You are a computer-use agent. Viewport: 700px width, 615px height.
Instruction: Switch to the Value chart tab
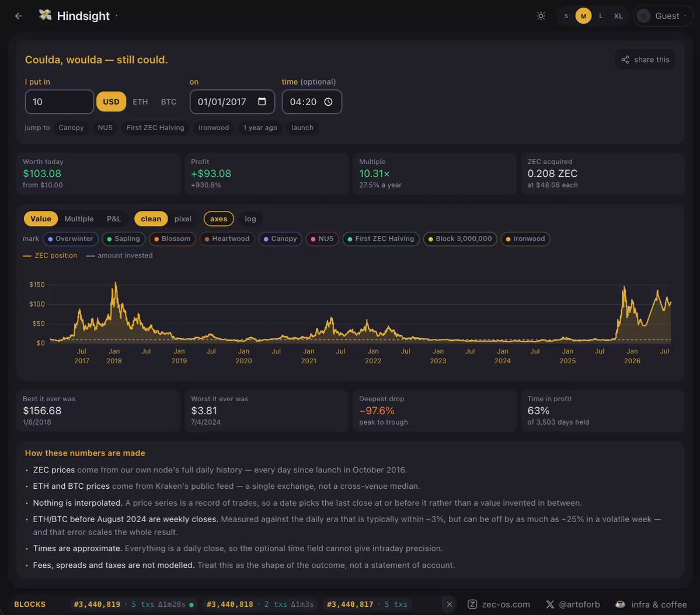41,219
